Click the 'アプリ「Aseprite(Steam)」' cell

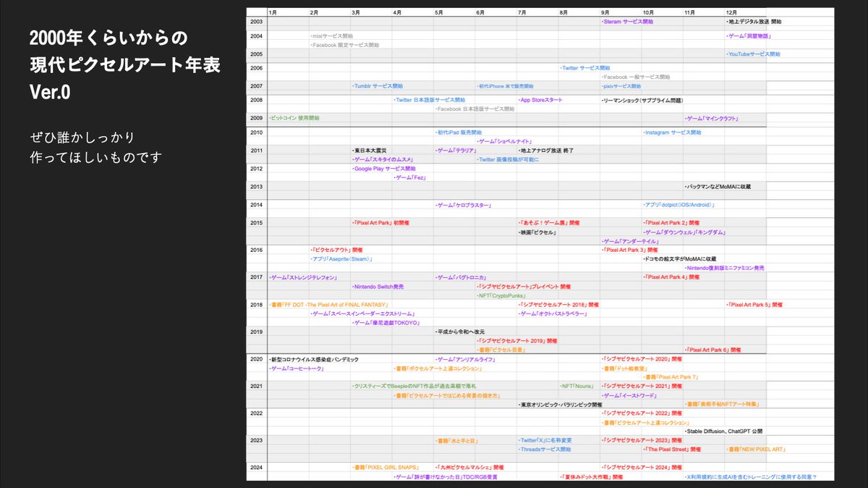pyautogui.click(x=341, y=259)
